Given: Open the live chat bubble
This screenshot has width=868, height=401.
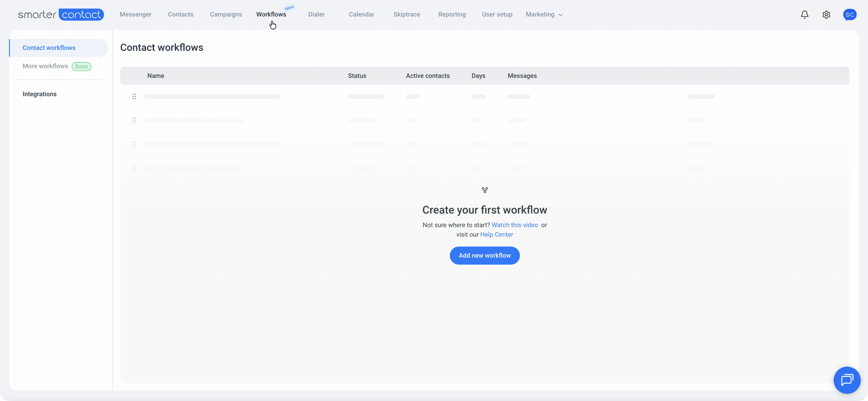Looking at the screenshot, I should [x=847, y=380].
